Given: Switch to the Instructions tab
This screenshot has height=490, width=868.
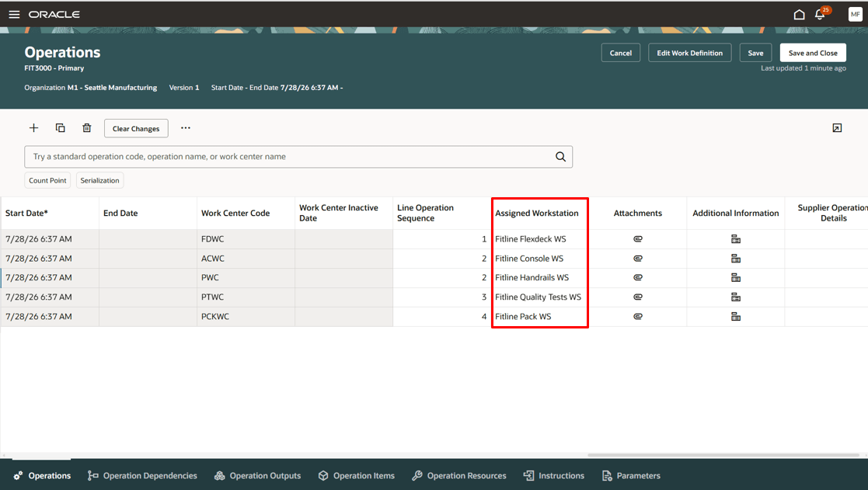Looking at the screenshot, I should coord(553,475).
